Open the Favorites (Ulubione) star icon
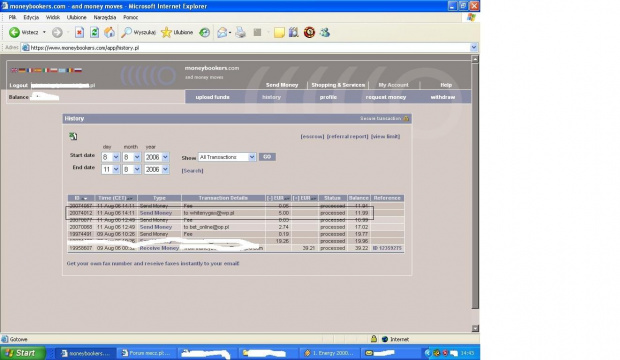This screenshot has height=360, width=620. 166,32
